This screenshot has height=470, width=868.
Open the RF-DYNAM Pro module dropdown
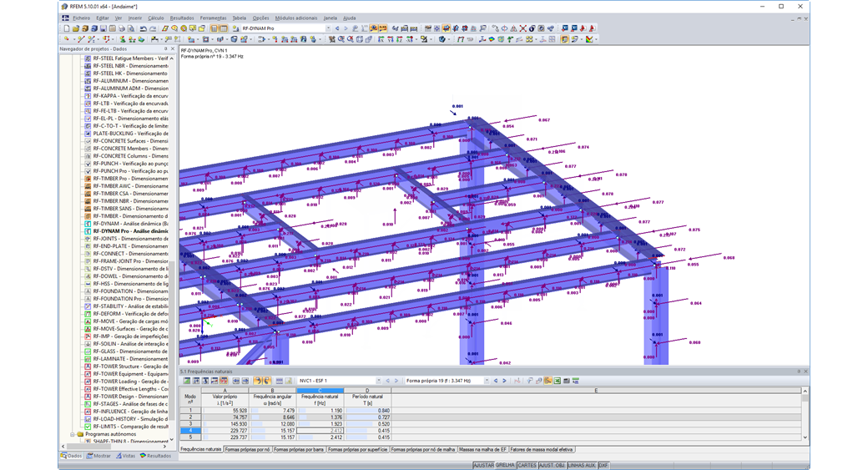point(328,28)
